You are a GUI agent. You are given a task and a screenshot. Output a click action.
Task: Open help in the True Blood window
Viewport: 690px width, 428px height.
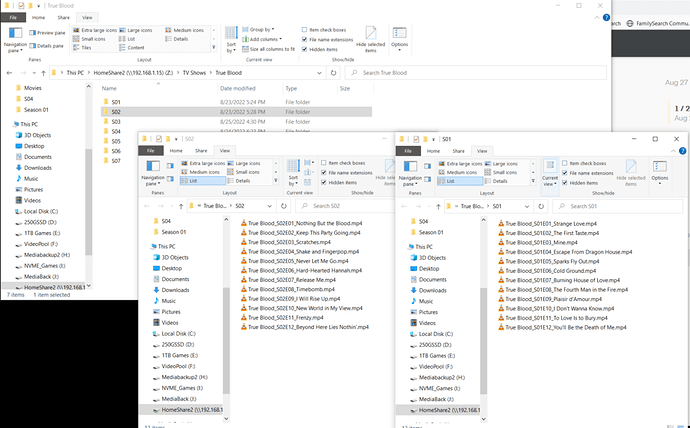[x=606, y=18]
